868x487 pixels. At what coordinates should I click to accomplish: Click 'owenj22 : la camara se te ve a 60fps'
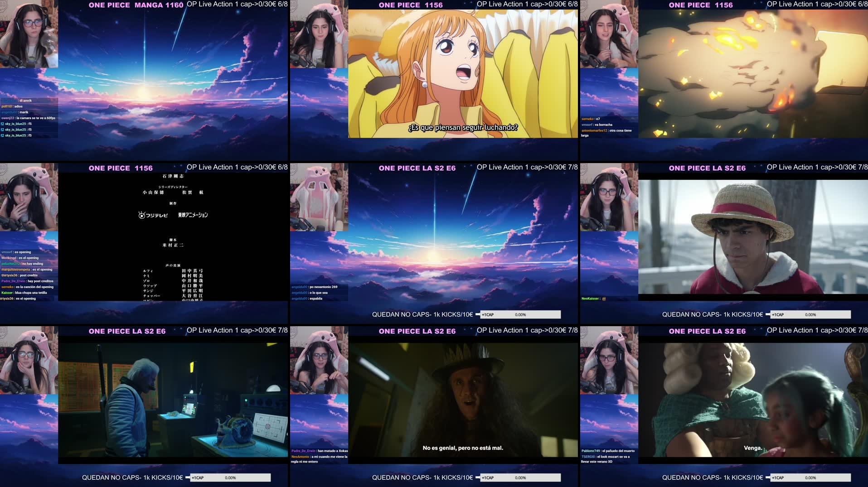[28, 118]
